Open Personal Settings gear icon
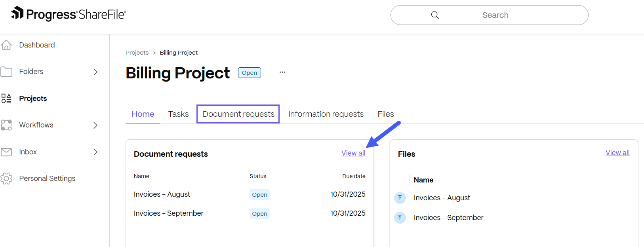Screen dimensions: 644x247 6,179
